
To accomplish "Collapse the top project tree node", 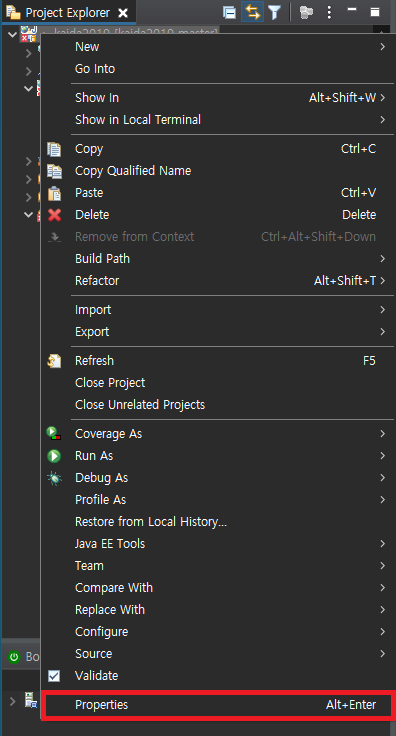I will point(13,34).
